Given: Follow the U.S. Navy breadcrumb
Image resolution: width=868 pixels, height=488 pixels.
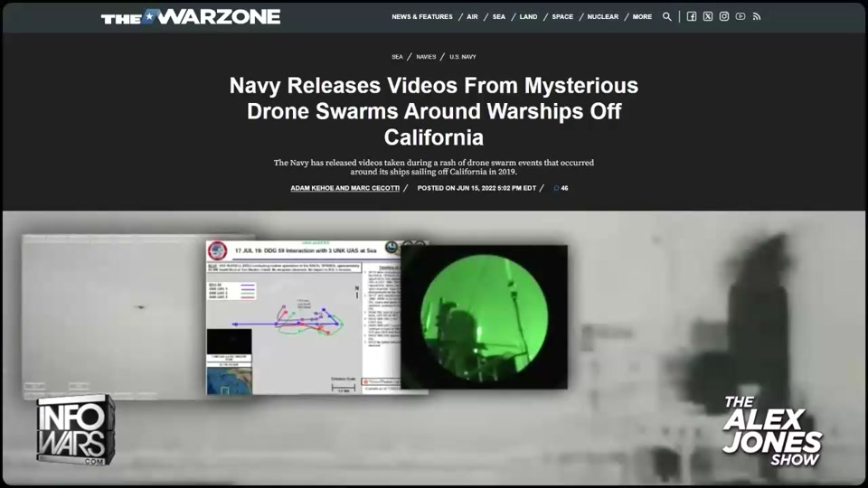Looking at the screenshot, I should (462, 57).
